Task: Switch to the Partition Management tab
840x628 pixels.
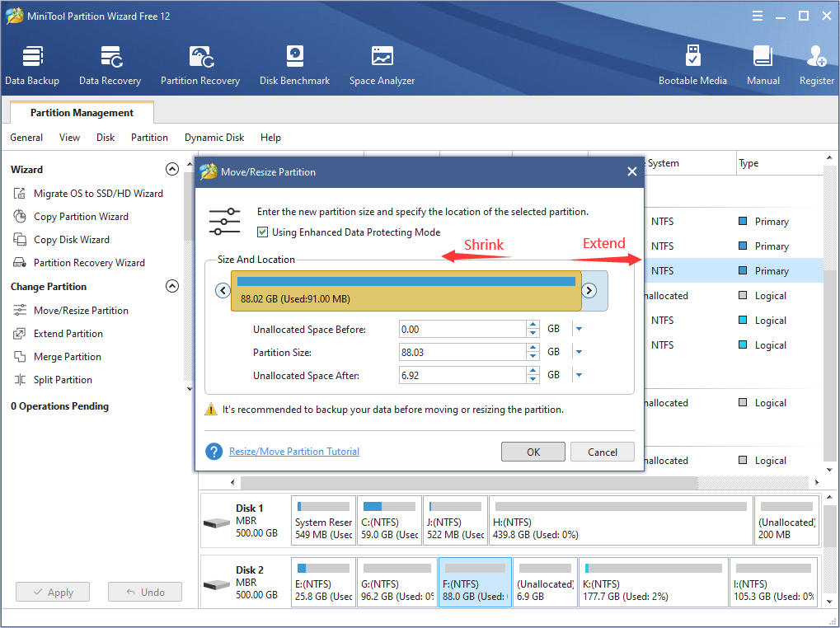Action: click(82, 112)
